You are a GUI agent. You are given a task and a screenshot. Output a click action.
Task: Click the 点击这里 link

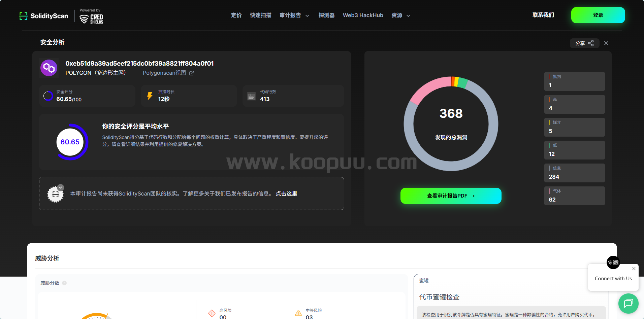pos(286,193)
